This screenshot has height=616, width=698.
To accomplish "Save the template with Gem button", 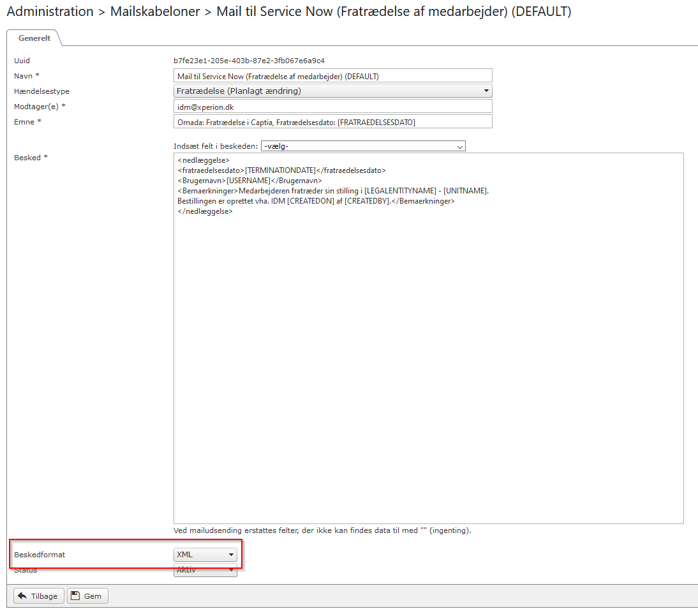I will 87,596.
